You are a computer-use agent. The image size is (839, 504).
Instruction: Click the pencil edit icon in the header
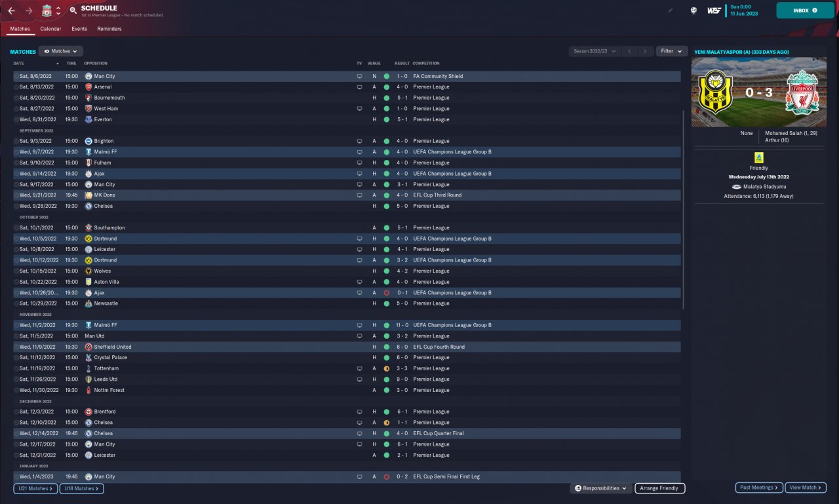click(670, 10)
